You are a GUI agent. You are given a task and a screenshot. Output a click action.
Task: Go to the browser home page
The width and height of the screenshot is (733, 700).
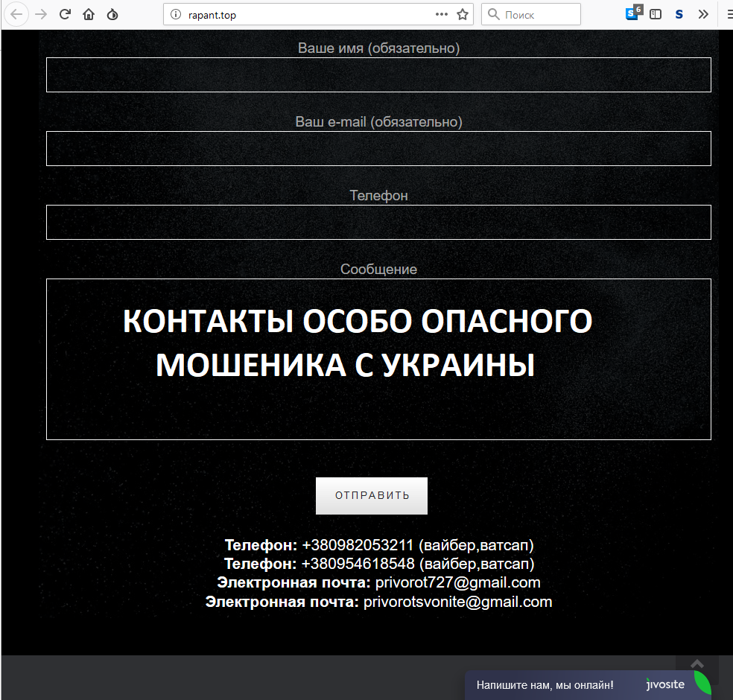pyautogui.click(x=89, y=14)
